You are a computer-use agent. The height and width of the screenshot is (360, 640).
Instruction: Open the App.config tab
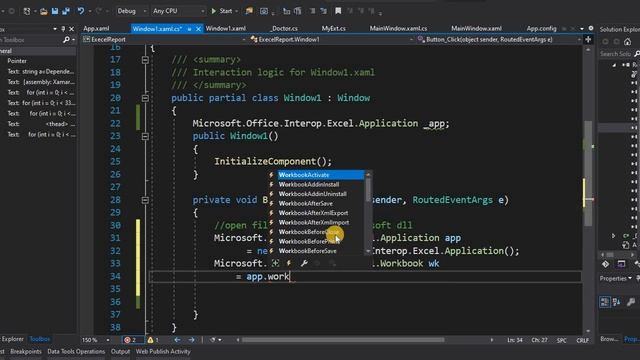click(541, 29)
